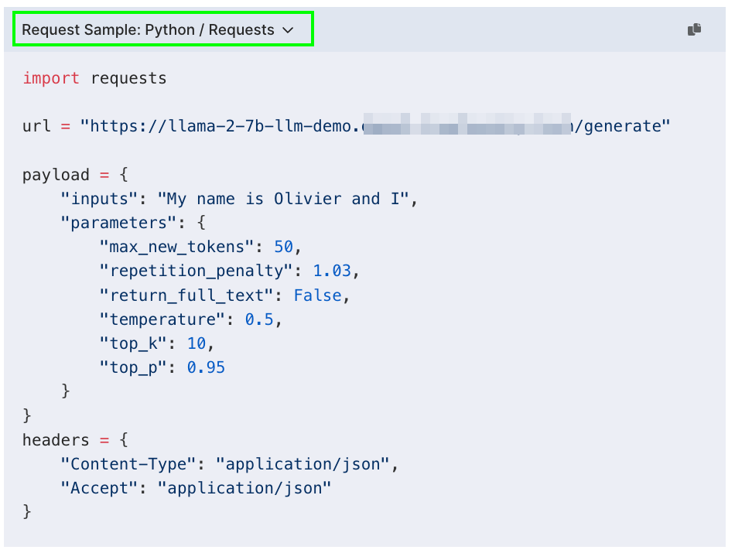Click the "parameters" key
Image resolution: width=735 pixels, height=560 pixels.
tap(118, 223)
